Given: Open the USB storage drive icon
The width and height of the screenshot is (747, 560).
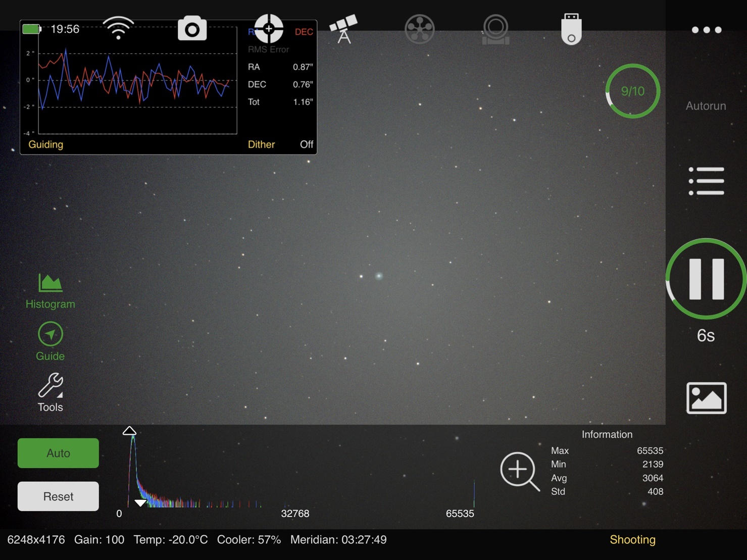Looking at the screenshot, I should pos(571,29).
